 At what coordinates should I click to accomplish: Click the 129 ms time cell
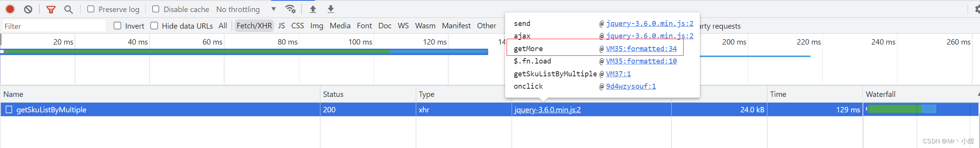coord(815,110)
